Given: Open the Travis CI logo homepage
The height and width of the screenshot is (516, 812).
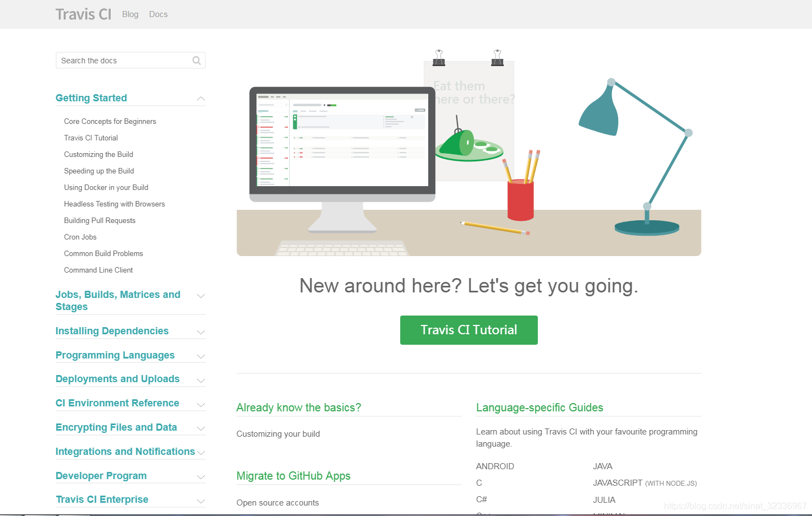Looking at the screenshot, I should [x=83, y=14].
